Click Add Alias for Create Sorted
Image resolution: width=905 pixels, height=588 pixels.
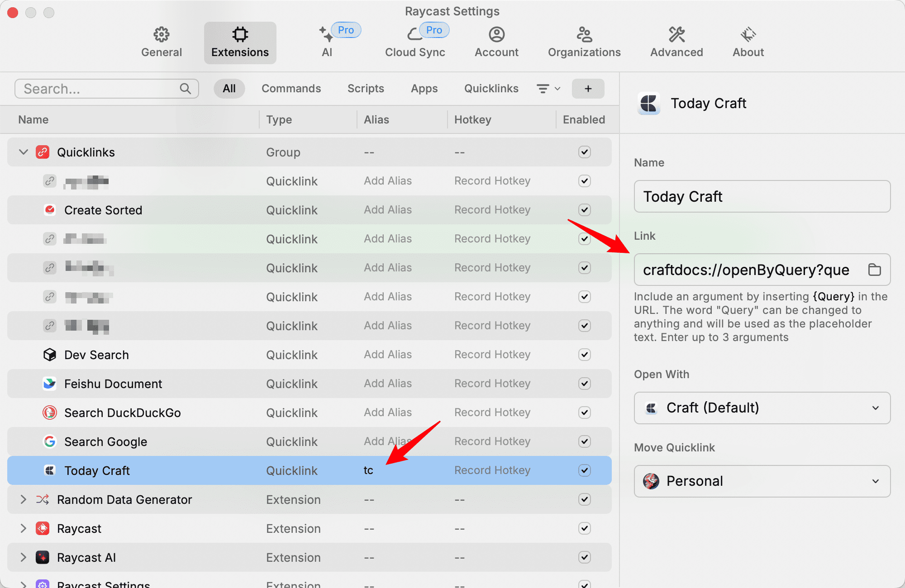pyautogui.click(x=388, y=210)
